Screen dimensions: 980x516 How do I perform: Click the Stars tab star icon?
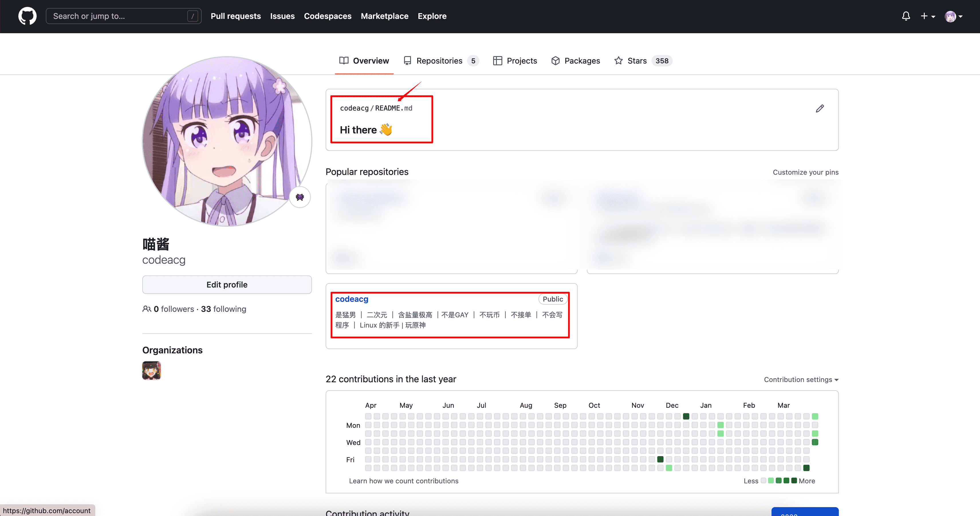pos(619,61)
